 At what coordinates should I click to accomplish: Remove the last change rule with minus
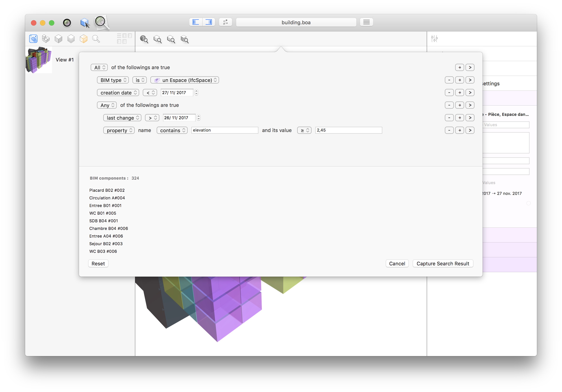click(x=449, y=118)
